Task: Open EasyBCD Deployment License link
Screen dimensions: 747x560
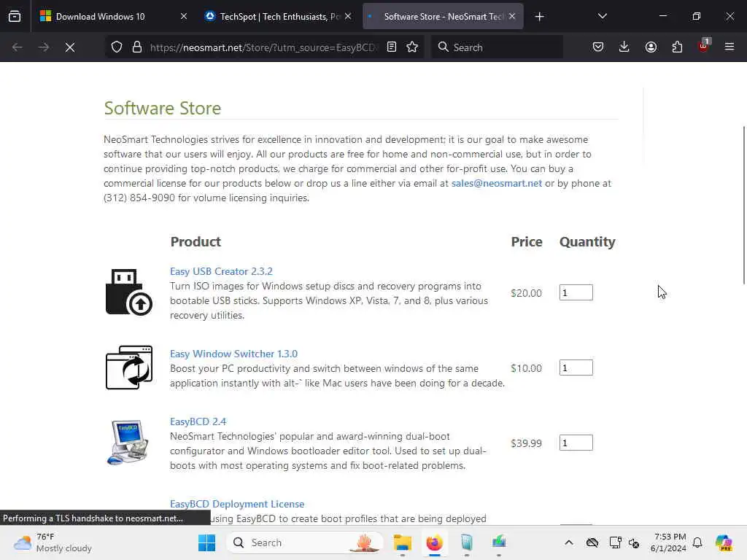Action: tap(237, 504)
